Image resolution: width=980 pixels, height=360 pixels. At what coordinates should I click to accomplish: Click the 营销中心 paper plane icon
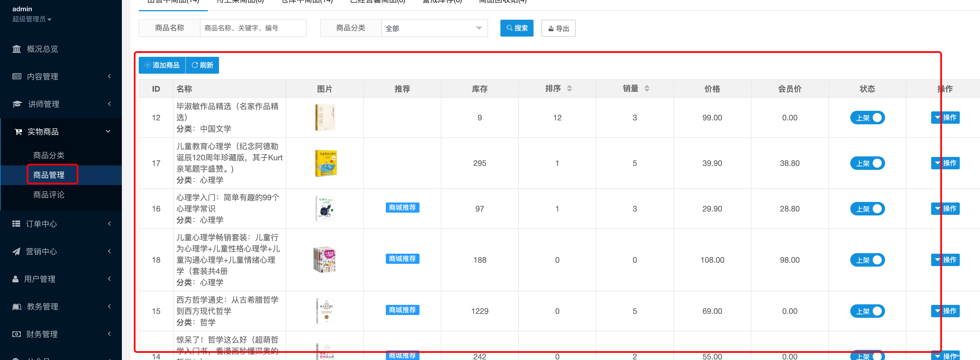click(x=16, y=251)
